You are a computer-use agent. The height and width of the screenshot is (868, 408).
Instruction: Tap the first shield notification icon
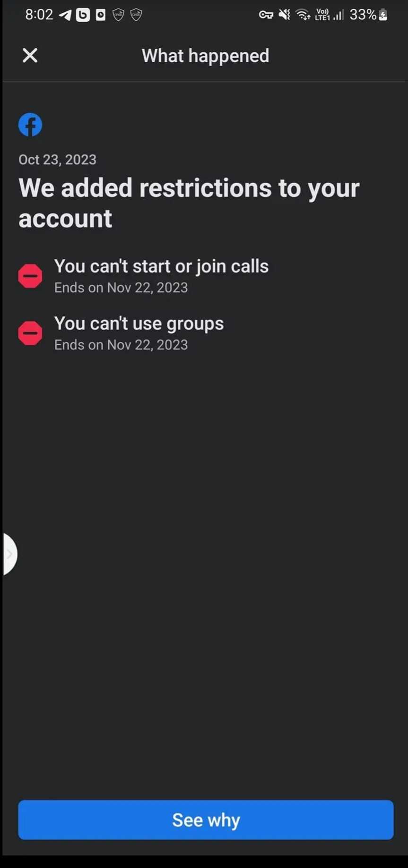click(118, 15)
